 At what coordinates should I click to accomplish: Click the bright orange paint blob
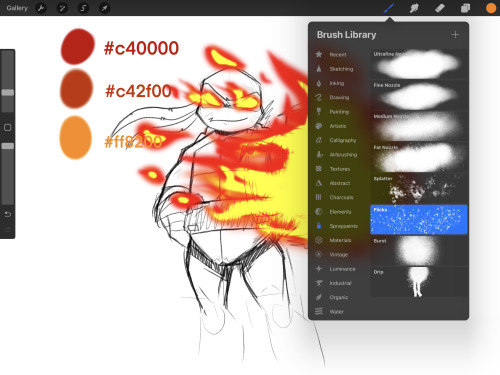pyautogui.click(x=76, y=137)
